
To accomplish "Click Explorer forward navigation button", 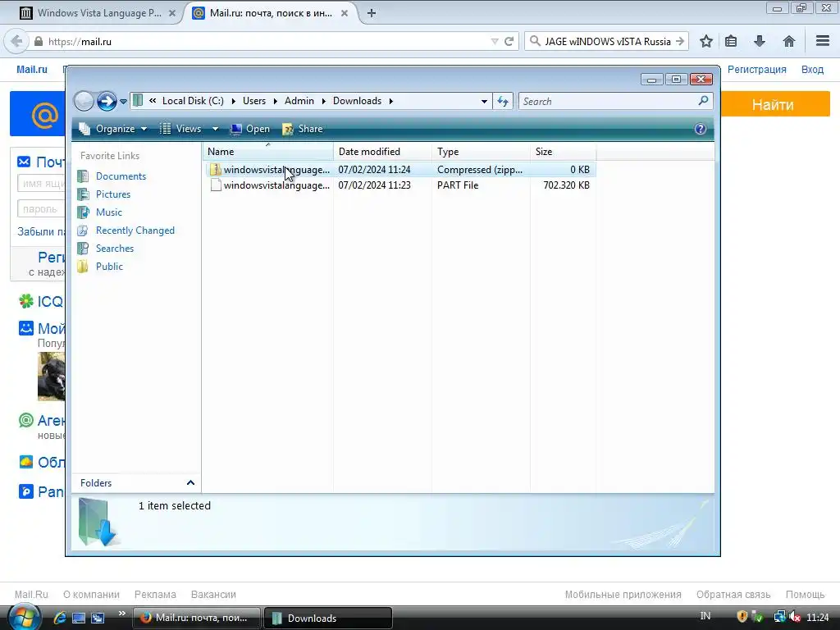I will point(107,101).
